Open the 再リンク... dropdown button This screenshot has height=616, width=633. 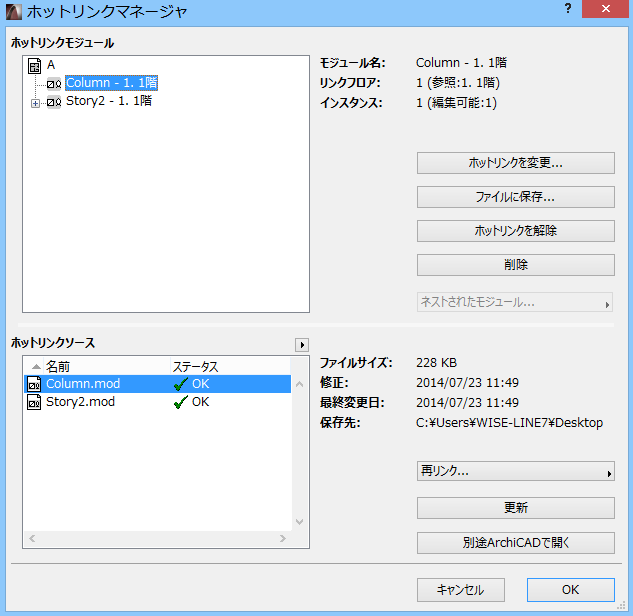[516, 471]
